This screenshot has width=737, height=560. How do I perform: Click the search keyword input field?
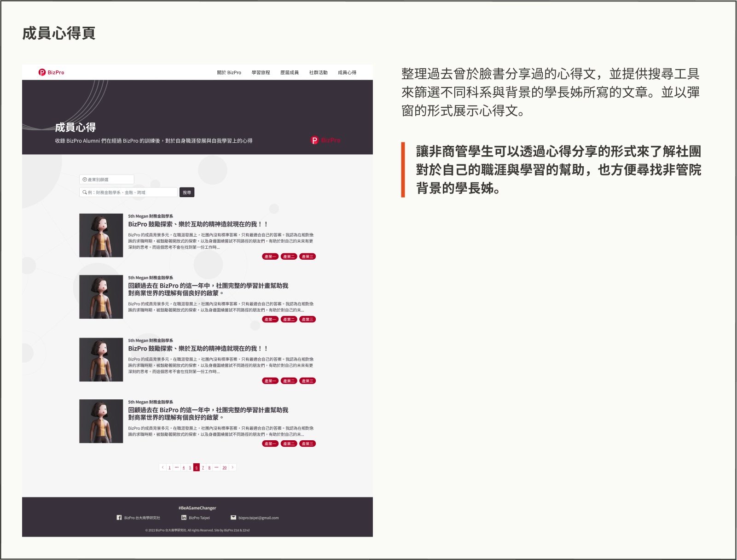coord(131,192)
